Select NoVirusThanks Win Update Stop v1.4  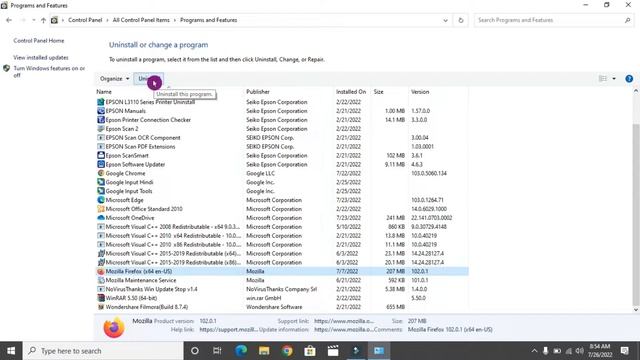click(x=282, y=289)
